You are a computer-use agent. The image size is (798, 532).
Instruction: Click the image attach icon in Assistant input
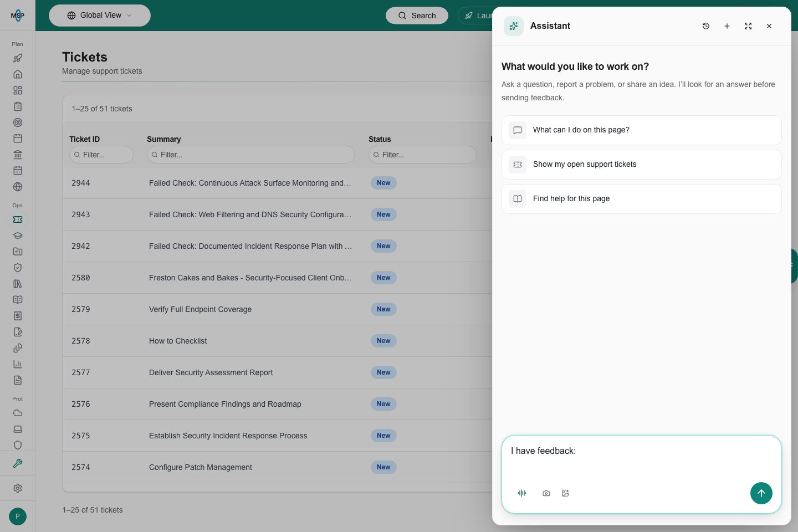point(565,493)
